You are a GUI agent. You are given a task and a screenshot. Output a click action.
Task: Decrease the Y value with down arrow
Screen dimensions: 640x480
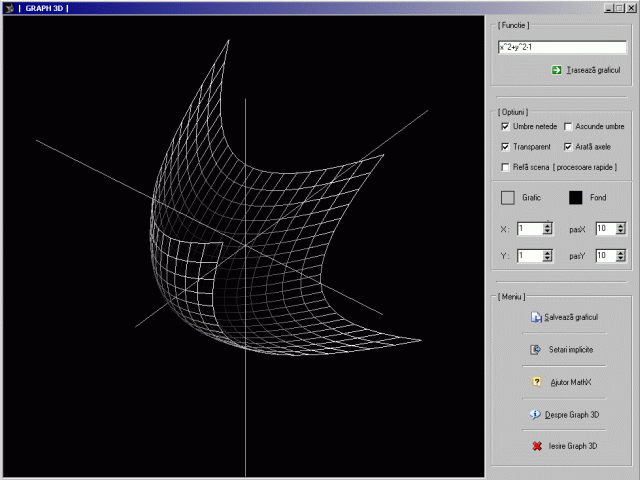pyautogui.click(x=547, y=259)
